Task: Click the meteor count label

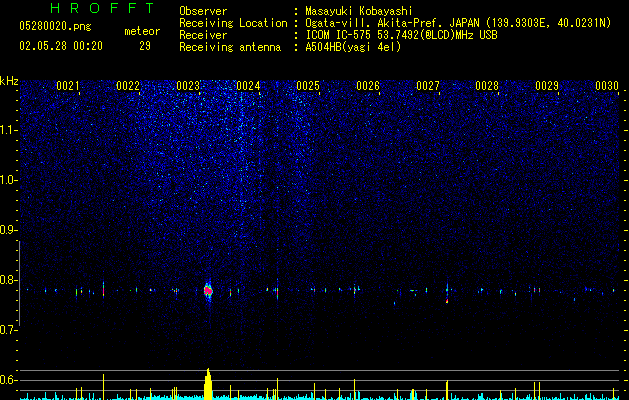Action: coord(142,31)
